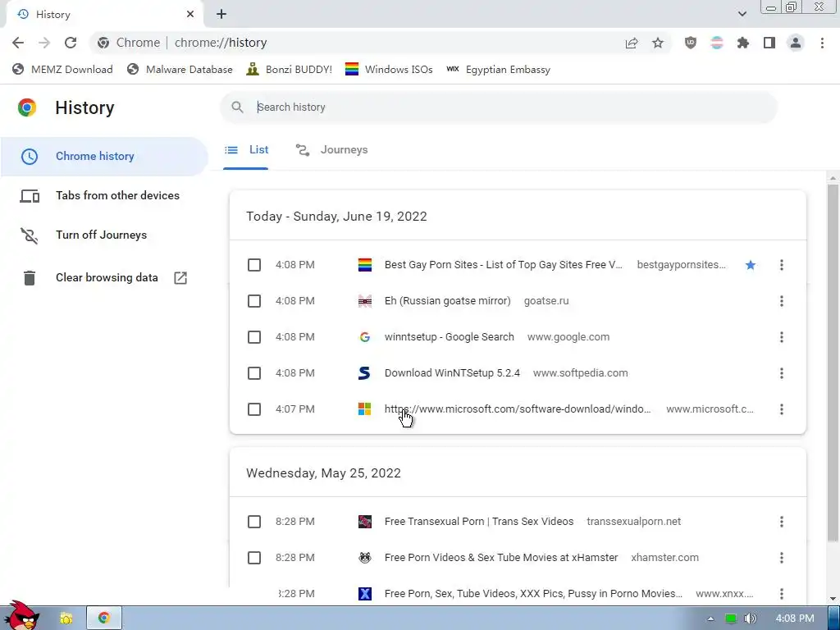Check the xHamster entry checkbox
The image size is (840, 630).
254,558
